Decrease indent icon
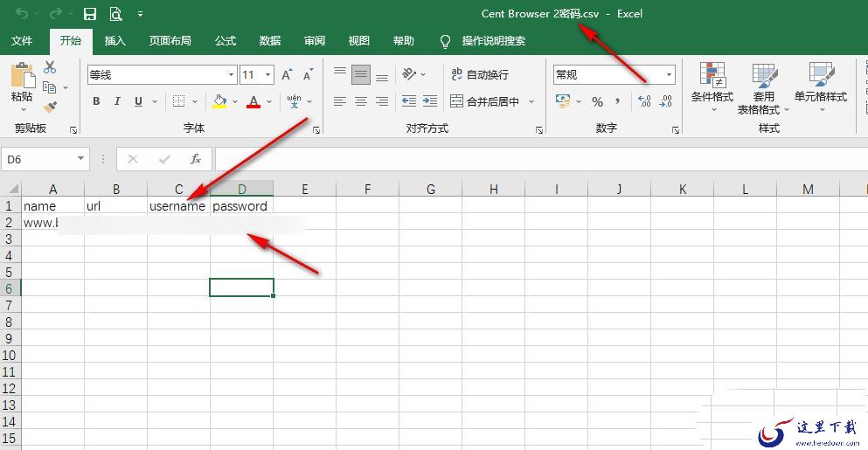The width and height of the screenshot is (868, 450). (409, 101)
